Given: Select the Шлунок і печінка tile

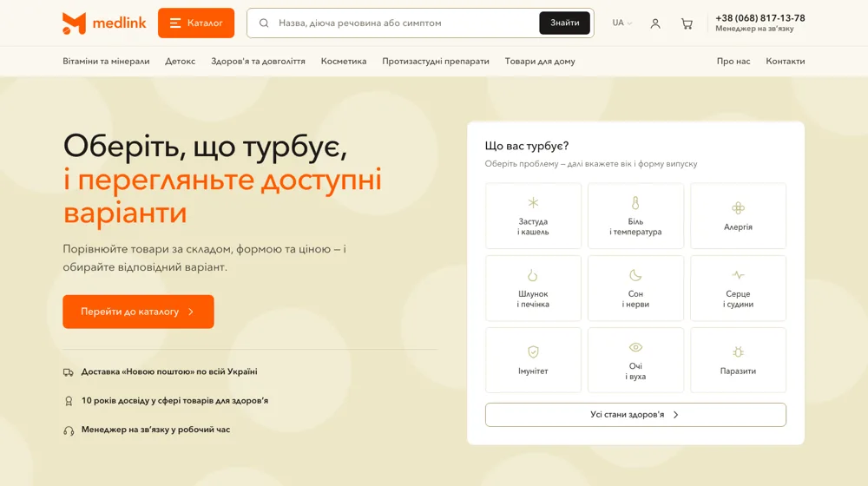Looking at the screenshot, I should [533, 288].
